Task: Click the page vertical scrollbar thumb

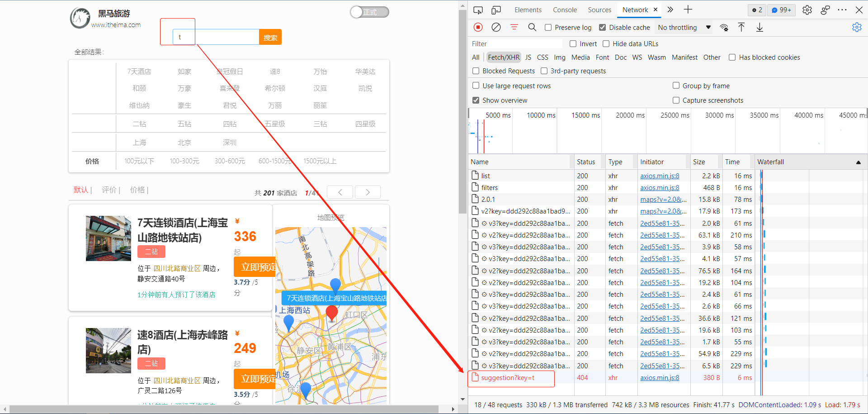Action: coord(462,112)
